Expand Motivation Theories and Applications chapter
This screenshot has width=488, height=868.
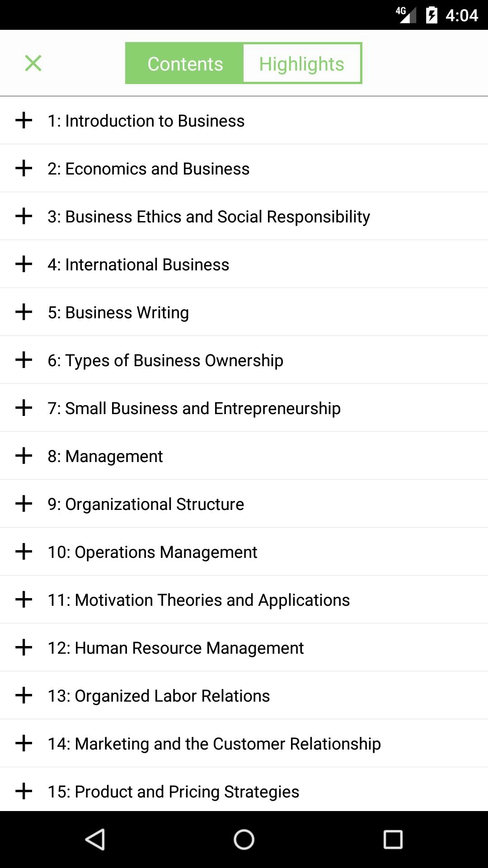(23, 600)
